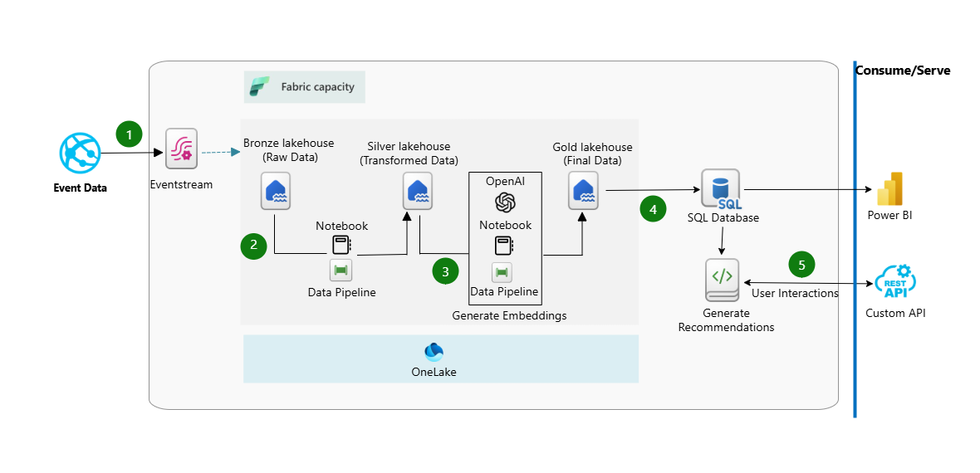Click the OneLake icon
980x473 pixels.
click(x=434, y=353)
